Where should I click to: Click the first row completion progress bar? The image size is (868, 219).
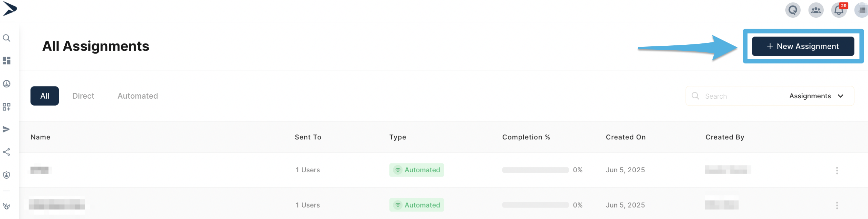click(x=535, y=170)
